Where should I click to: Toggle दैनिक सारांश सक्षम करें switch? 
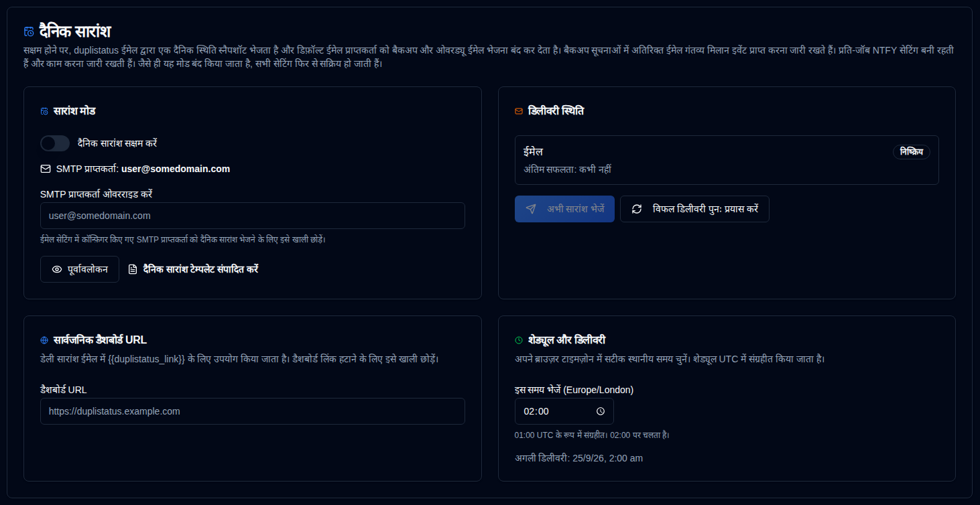point(55,143)
